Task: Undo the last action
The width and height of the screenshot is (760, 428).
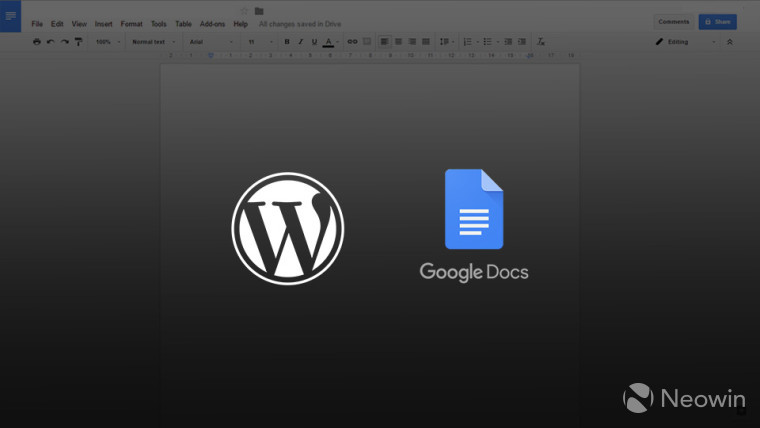Action: tap(50, 42)
